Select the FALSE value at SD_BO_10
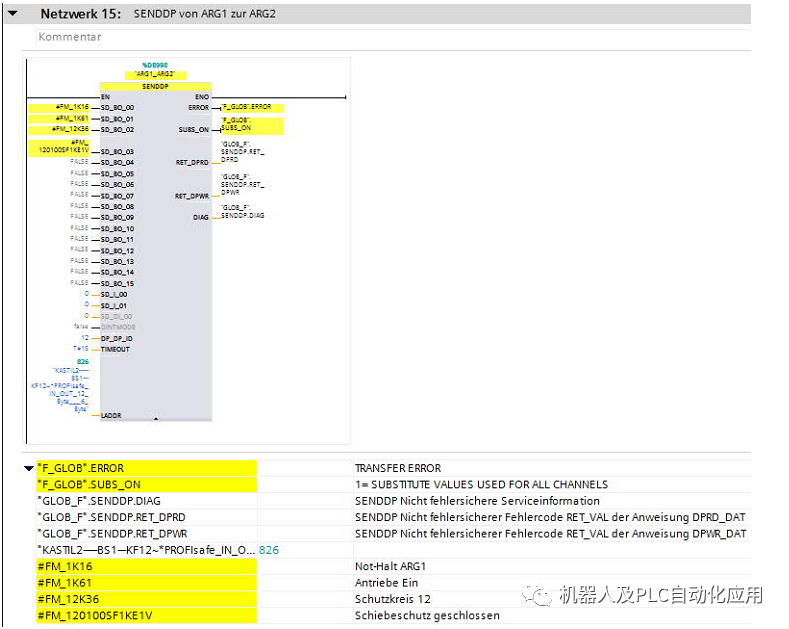The height and width of the screenshot is (629, 789). point(79,228)
